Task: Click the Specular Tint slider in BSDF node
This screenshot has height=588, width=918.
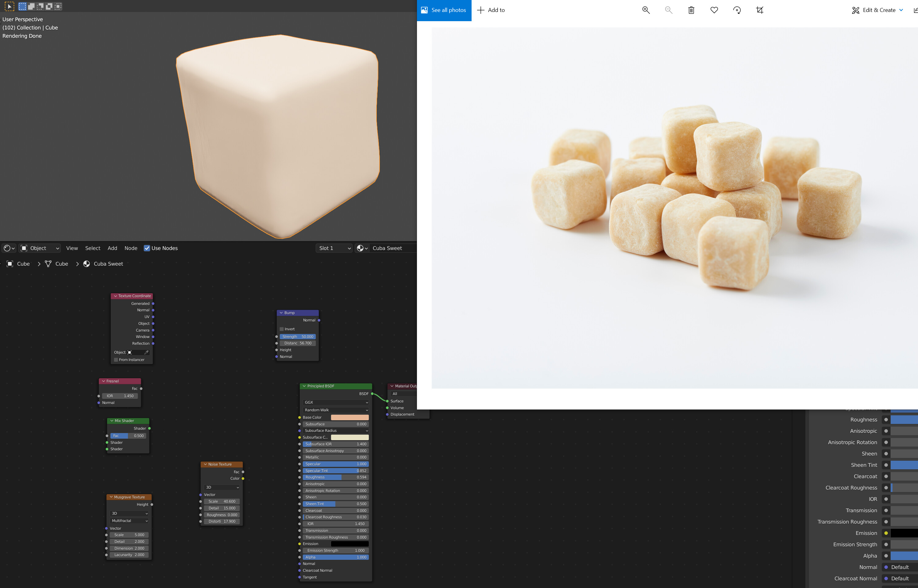Action: click(x=336, y=471)
